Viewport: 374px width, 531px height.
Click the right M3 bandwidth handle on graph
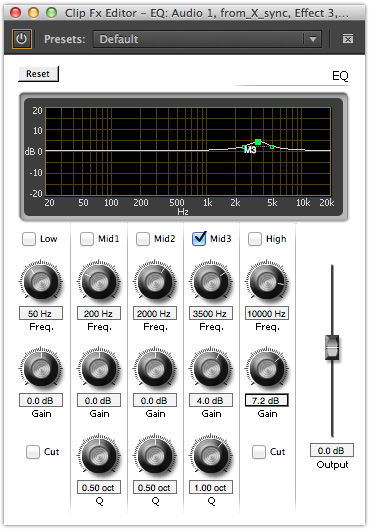(272, 147)
